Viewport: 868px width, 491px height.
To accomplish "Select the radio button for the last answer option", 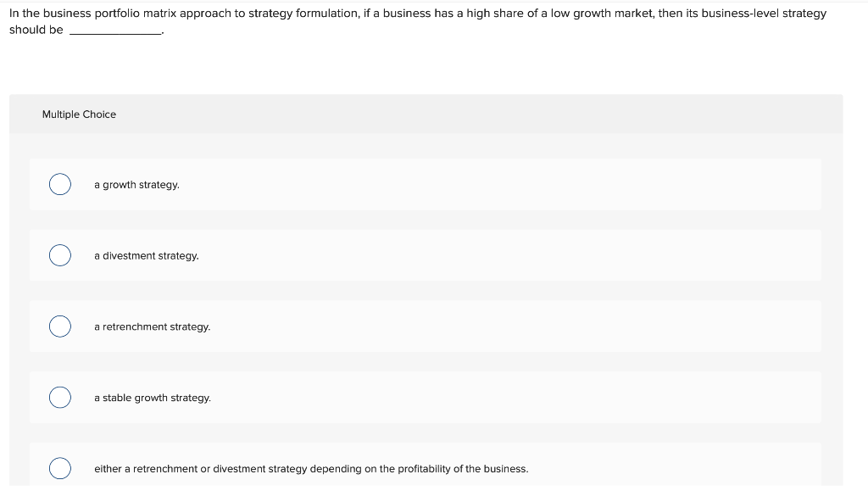I will (59, 468).
